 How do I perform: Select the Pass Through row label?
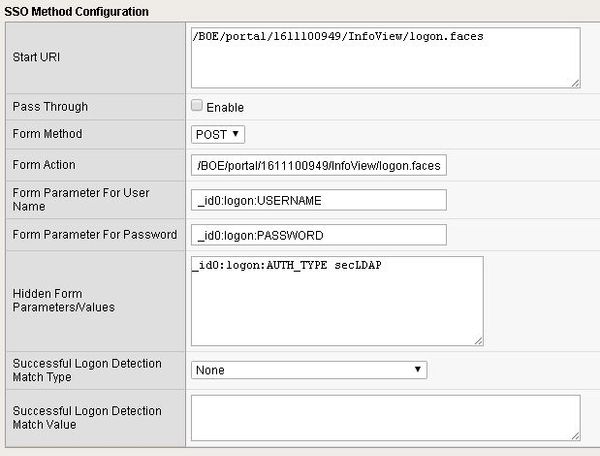click(50, 106)
